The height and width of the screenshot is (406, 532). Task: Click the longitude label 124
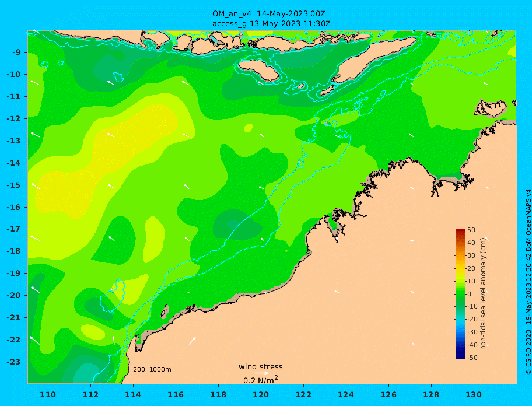[x=346, y=395]
